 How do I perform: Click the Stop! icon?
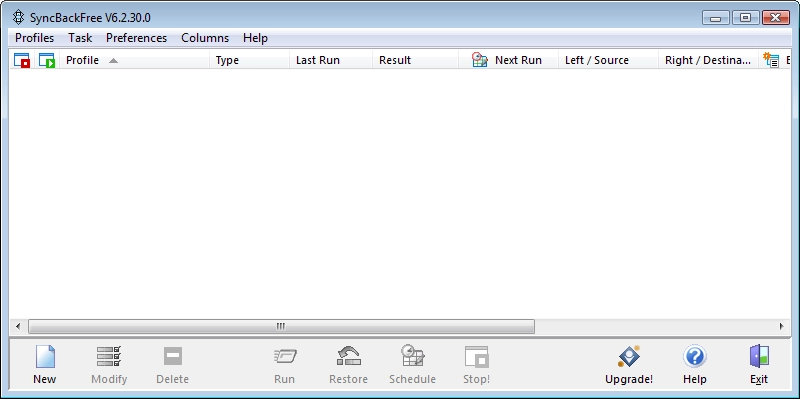click(x=477, y=357)
